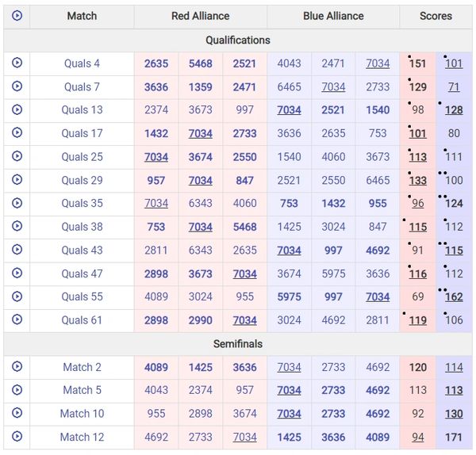Open team 1359 in Quals 7
476x455 pixels.
201,87
